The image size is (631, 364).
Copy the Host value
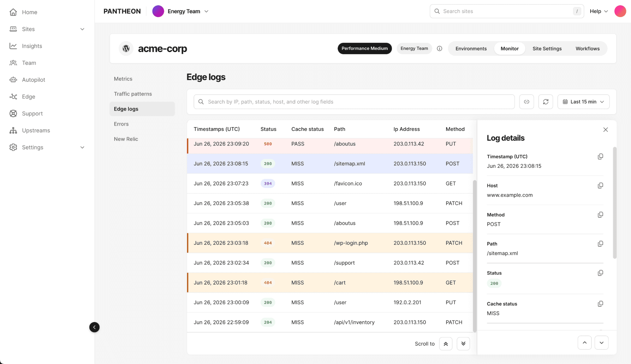pyautogui.click(x=600, y=185)
